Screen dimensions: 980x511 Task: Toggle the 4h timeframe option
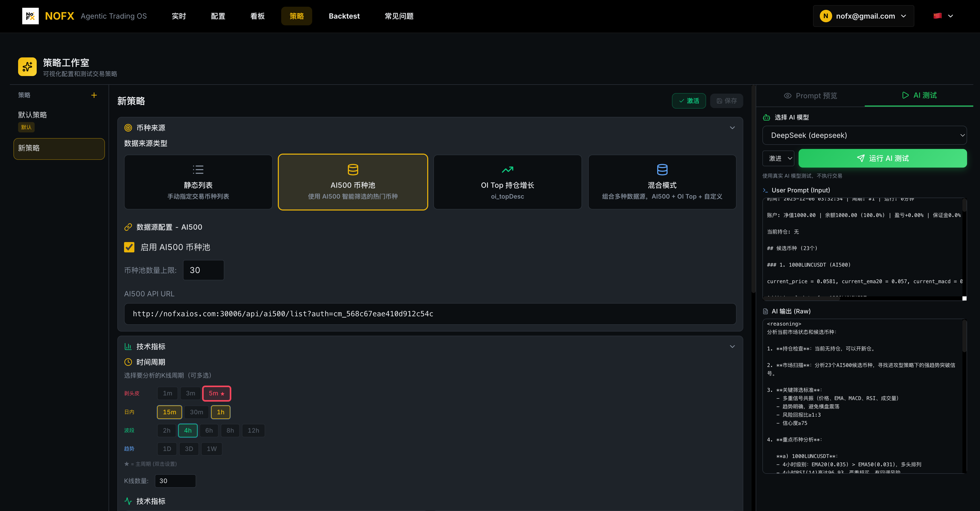click(x=188, y=430)
